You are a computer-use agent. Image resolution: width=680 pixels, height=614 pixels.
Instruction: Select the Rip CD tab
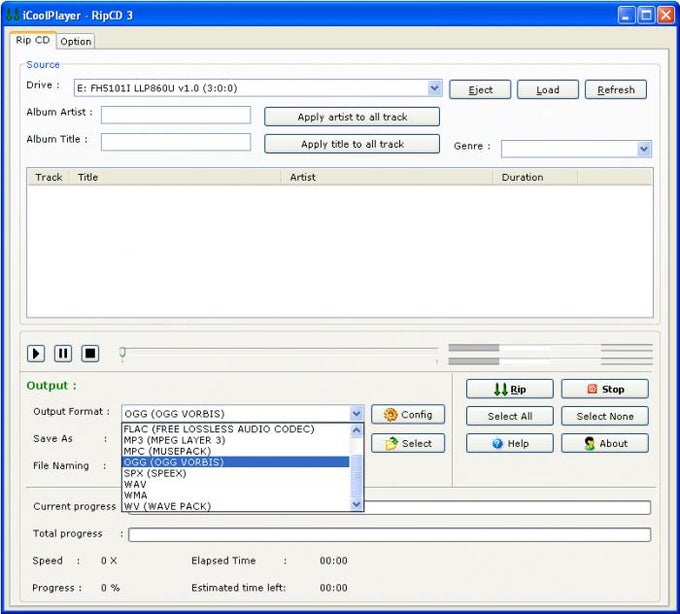point(33,40)
